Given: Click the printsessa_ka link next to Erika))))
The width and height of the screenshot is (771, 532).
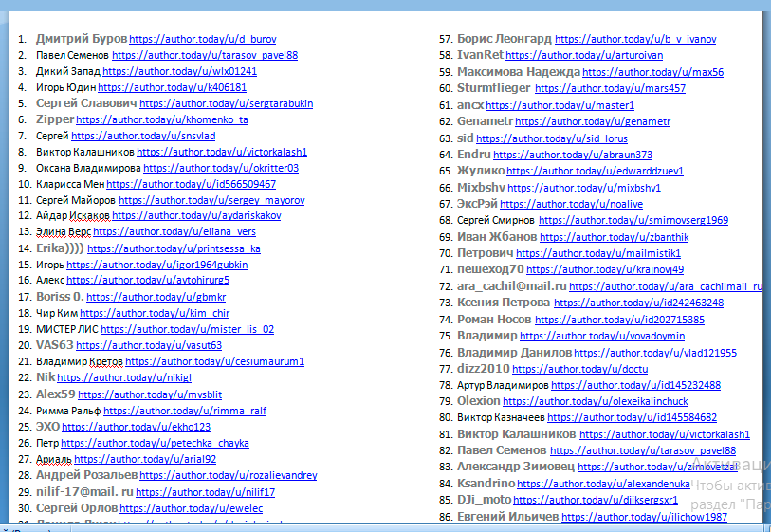Looking at the screenshot, I should (x=174, y=248).
